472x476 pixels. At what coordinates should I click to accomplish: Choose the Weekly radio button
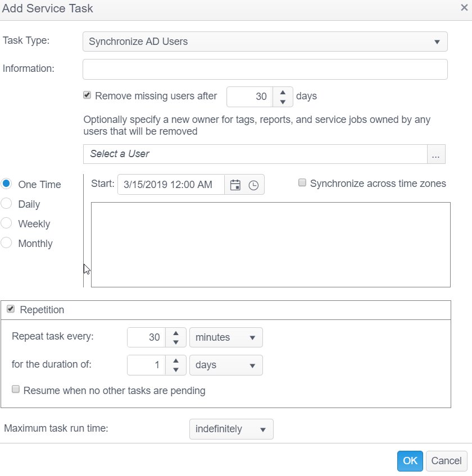click(7, 223)
